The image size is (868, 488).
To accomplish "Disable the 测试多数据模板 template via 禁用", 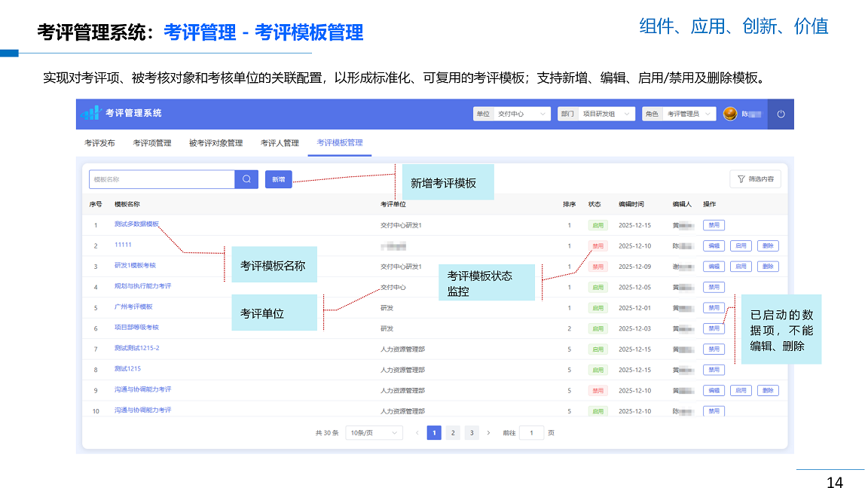I will pos(713,225).
